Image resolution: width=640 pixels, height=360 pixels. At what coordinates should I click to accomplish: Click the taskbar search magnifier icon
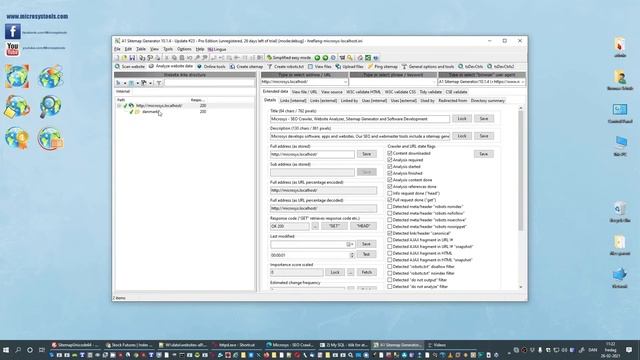tap(18, 350)
